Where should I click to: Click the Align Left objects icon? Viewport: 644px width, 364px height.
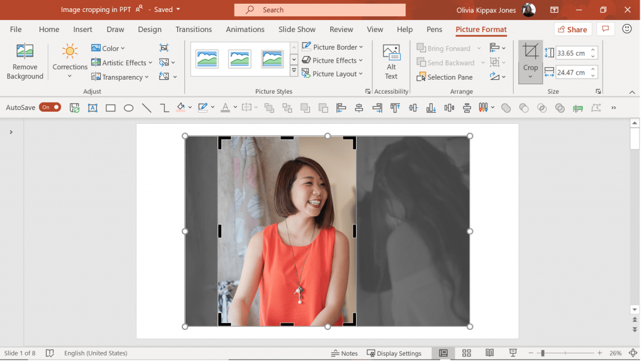[x=340, y=108]
